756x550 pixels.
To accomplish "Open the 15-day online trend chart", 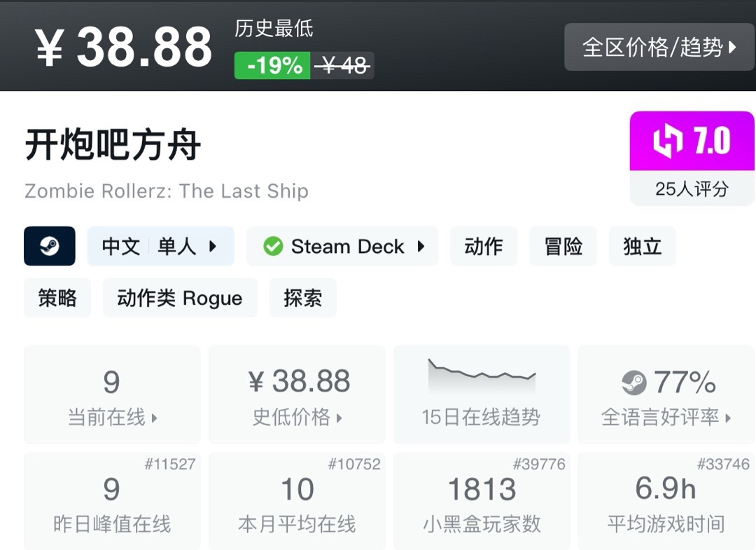I will [482, 394].
